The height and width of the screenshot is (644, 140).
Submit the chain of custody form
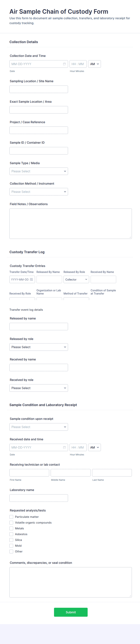[x=71, y=612]
